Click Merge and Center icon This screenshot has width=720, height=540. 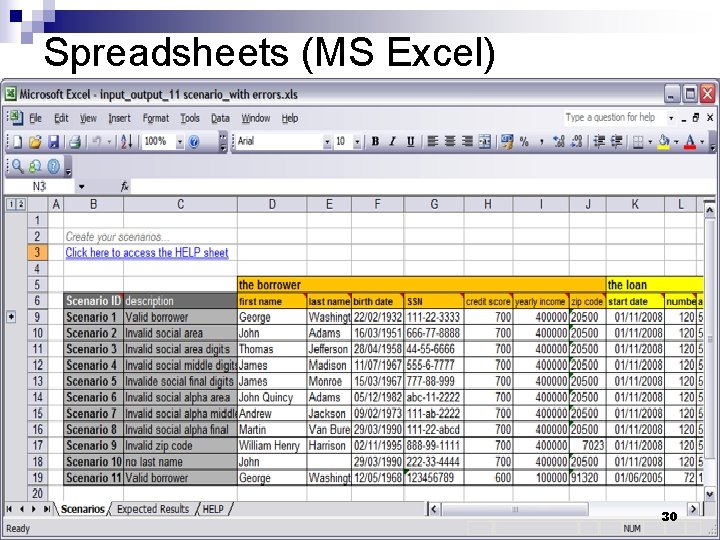click(484, 141)
